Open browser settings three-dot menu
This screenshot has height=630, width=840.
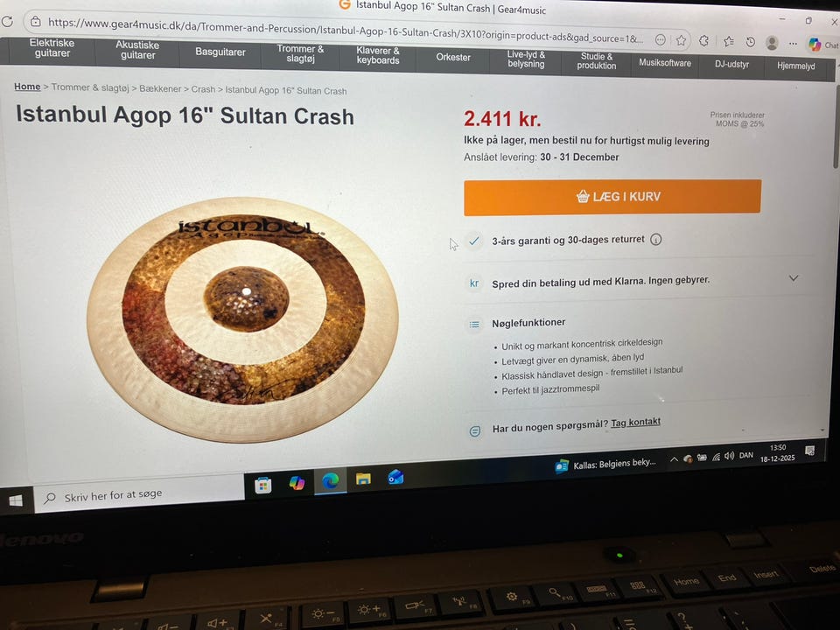(x=793, y=44)
